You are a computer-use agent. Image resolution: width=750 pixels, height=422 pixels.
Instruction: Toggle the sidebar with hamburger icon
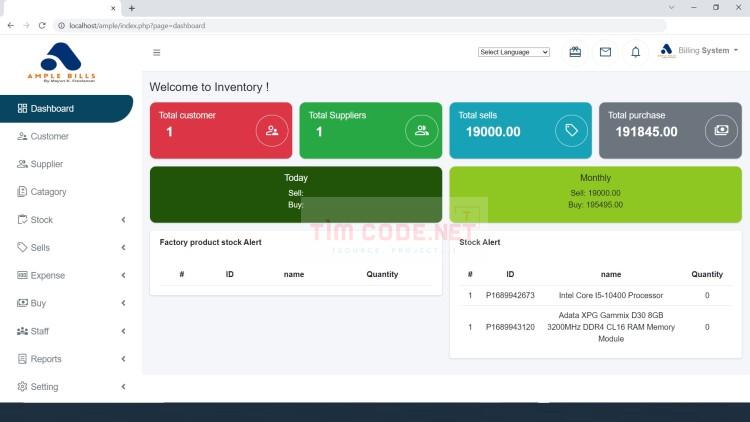(156, 53)
